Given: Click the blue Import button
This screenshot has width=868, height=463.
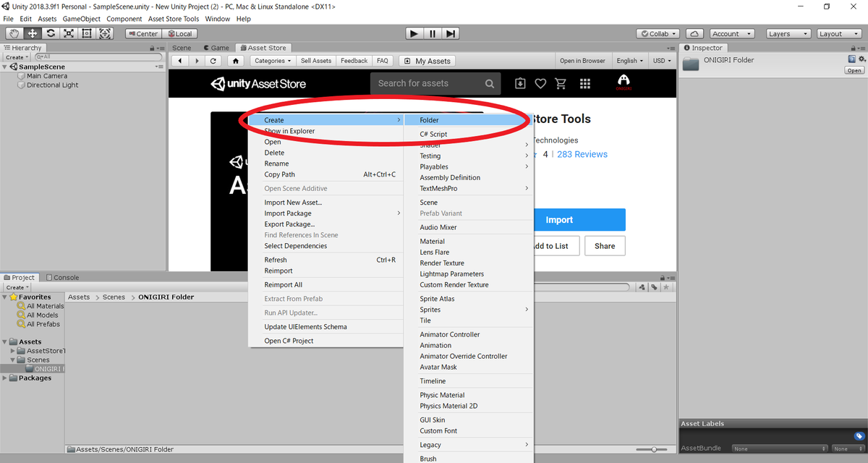Looking at the screenshot, I should [579, 220].
